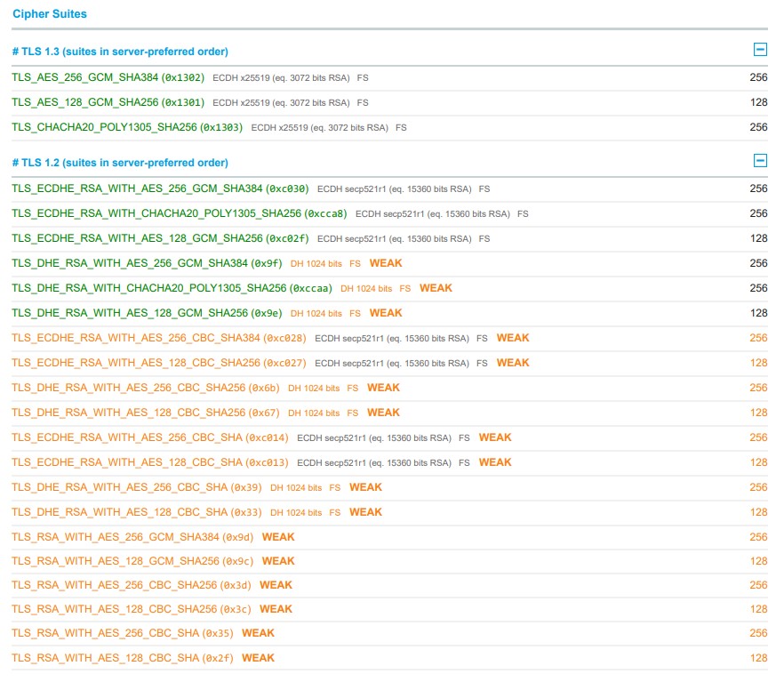Open the TLS 1.3 server-preferred order header
The width and height of the screenshot is (784, 682).
tap(116, 51)
